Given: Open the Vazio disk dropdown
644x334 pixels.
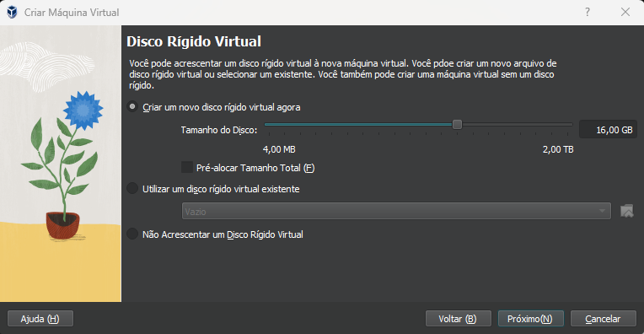Looking at the screenshot, I should pyautogui.click(x=396, y=211).
